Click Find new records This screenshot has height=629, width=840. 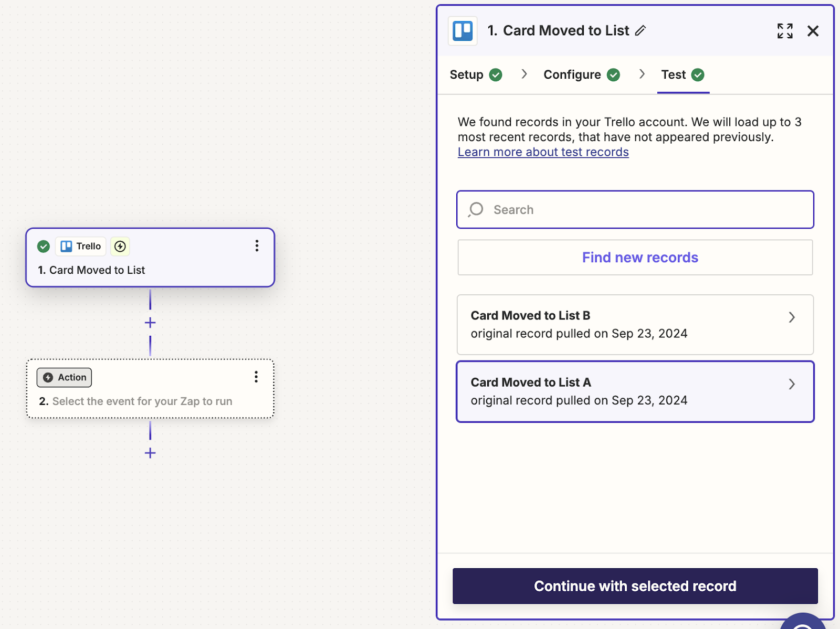point(639,257)
